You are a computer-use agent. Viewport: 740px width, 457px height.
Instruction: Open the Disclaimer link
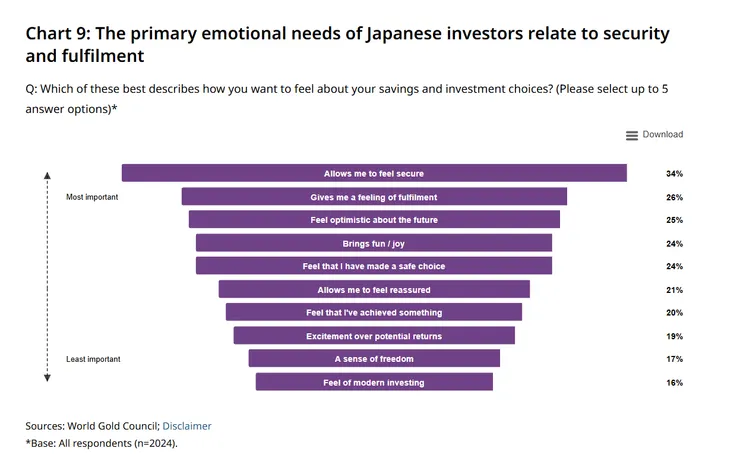point(187,426)
